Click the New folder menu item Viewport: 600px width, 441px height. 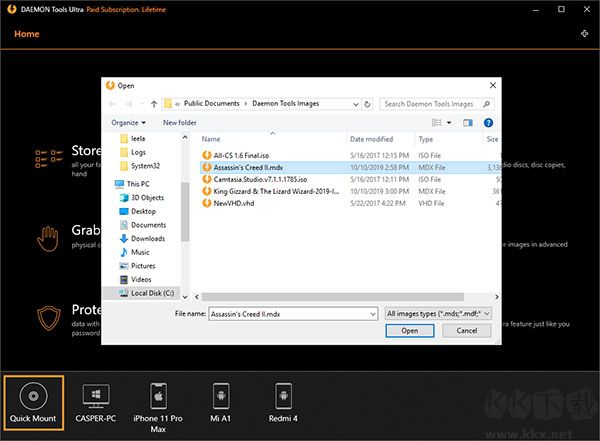tap(180, 122)
